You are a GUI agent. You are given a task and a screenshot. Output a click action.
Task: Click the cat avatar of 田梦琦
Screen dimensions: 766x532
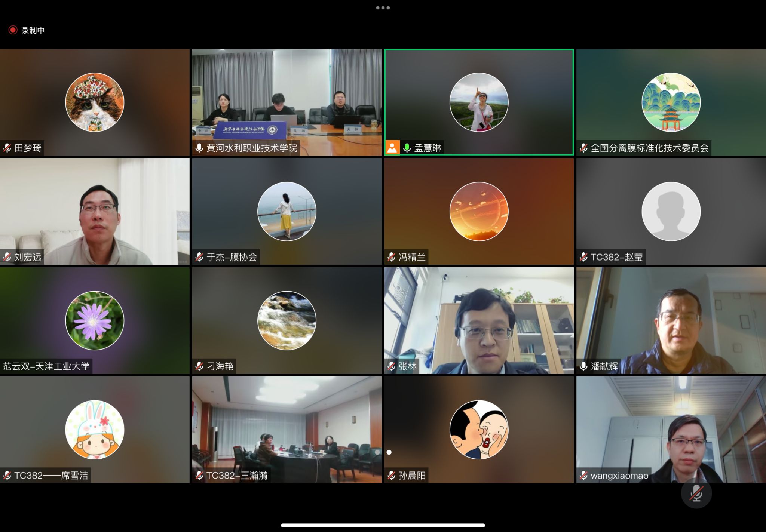(95, 102)
